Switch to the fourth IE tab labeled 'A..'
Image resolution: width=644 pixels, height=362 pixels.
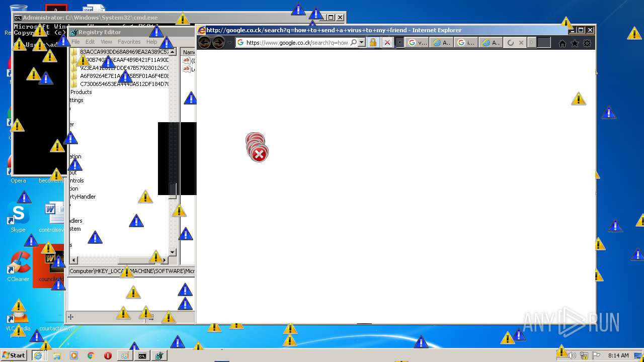[491, 43]
